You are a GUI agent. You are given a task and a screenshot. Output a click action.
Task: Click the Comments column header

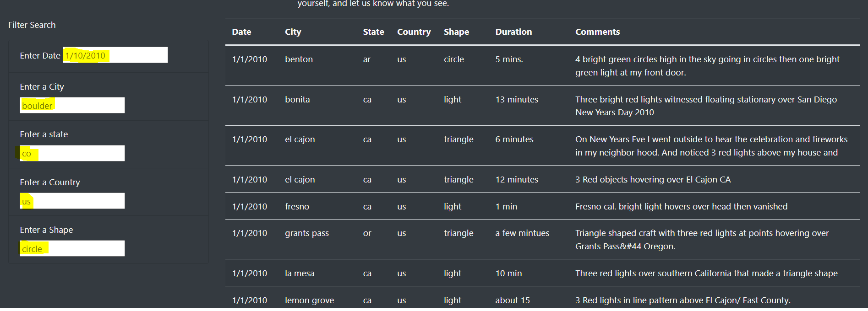click(597, 32)
